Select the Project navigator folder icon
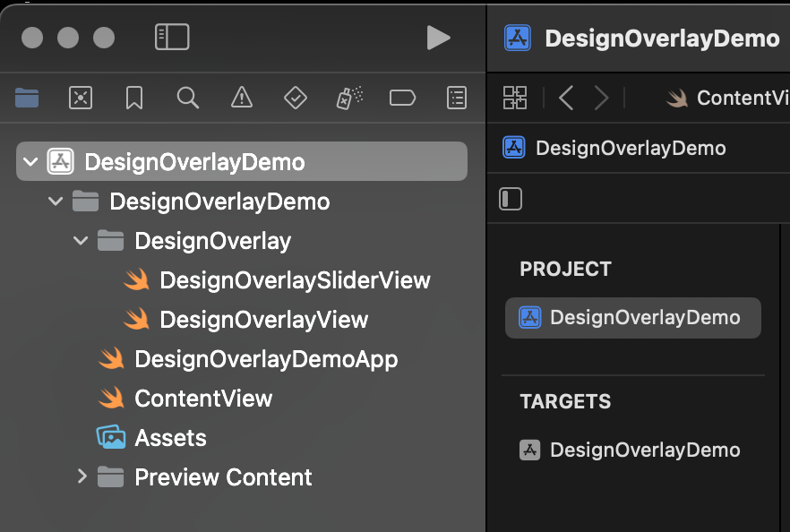Screen dimensions: 790x532 (27, 98)
